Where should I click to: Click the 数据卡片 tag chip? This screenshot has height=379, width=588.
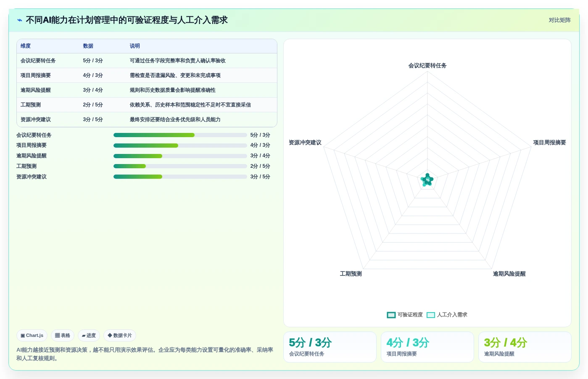[x=120, y=336]
